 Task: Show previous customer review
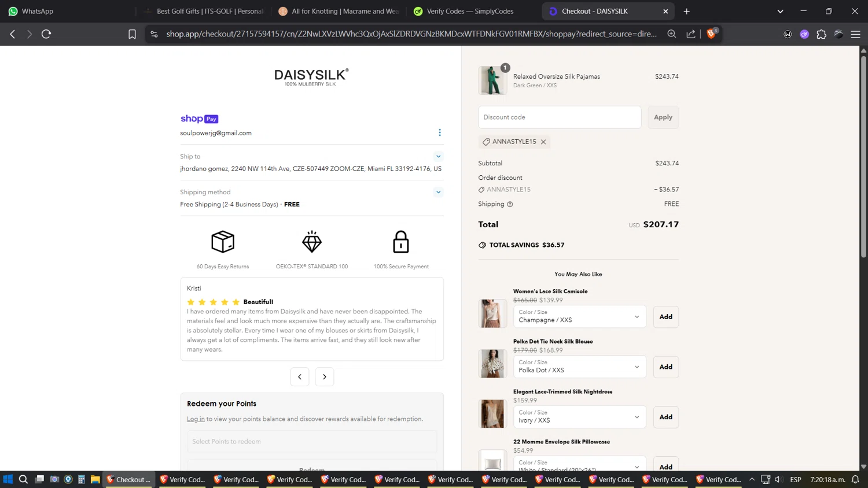pyautogui.click(x=300, y=376)
